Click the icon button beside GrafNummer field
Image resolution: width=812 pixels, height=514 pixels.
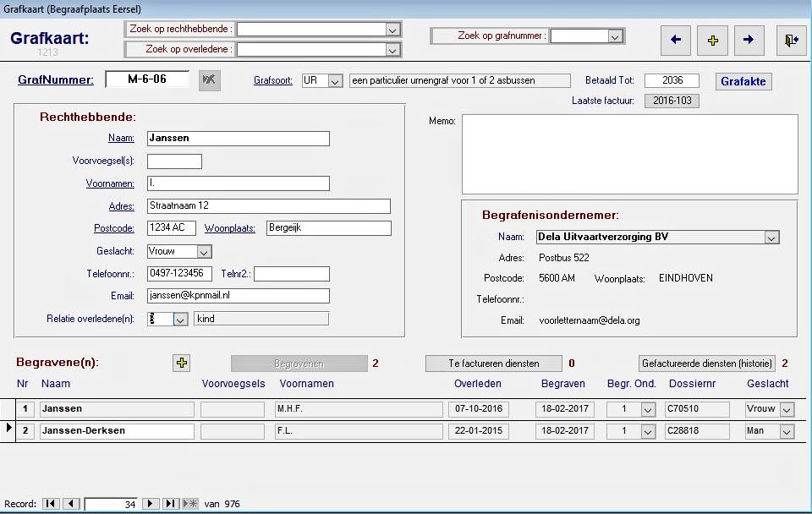[x=209, y=80]
